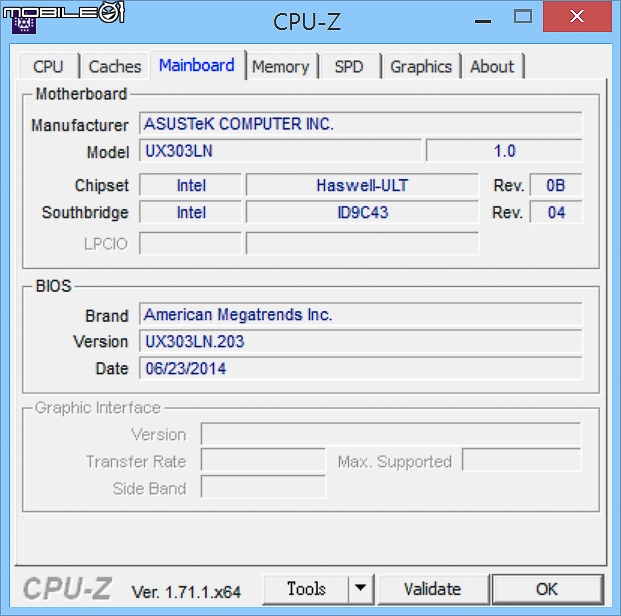Viewport: 621px width, 616px height.
Task: Click the chipset Rev. 0B value
Action: coord(556,185)
